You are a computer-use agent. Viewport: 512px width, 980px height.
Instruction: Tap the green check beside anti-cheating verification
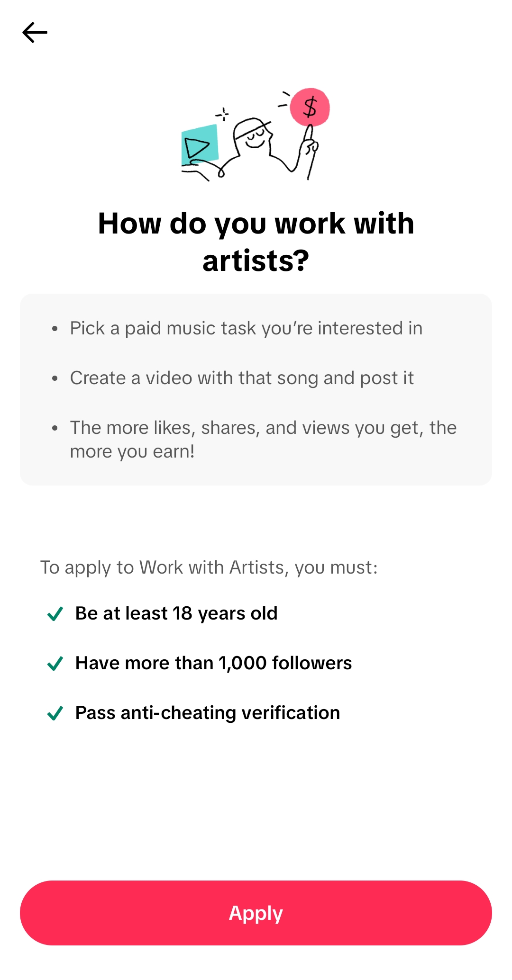point(55,713)
